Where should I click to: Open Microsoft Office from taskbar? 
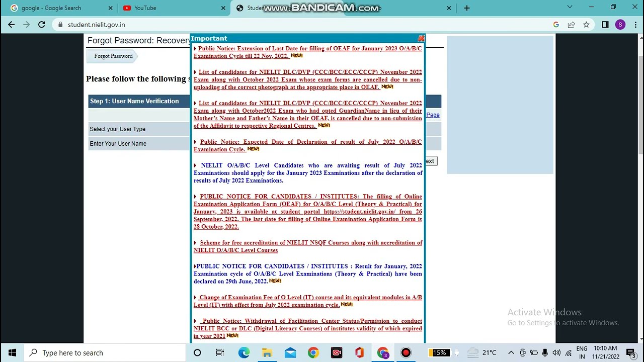tap(359, 353)
